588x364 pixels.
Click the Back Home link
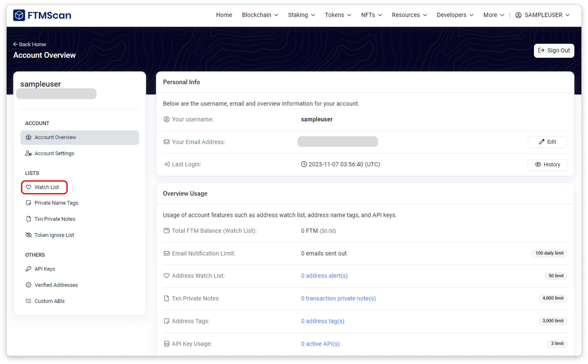[30, 44]
